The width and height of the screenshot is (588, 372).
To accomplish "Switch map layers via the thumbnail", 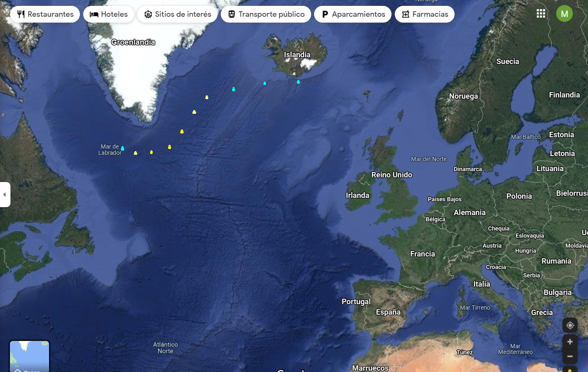I will (30, 356).
